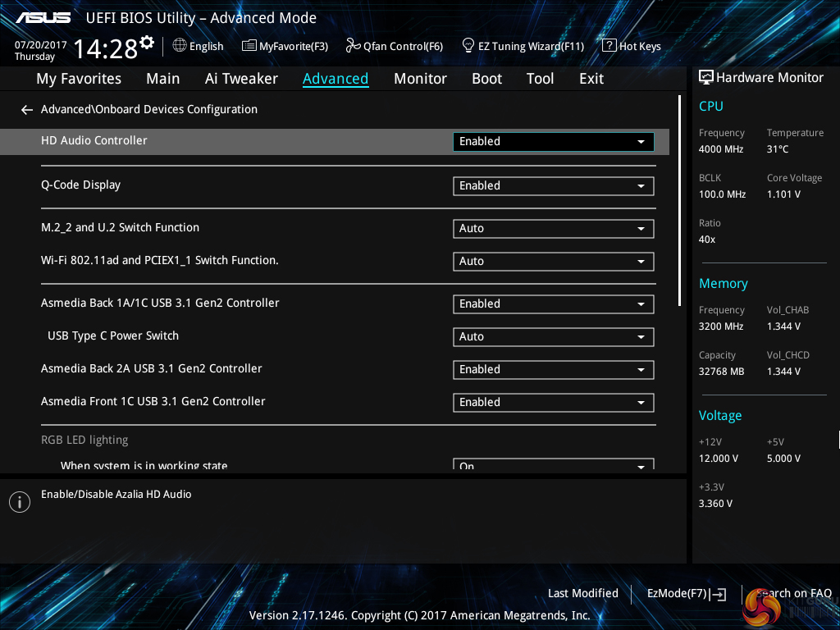Click the globe icon for English language
Viewport: 840px width, 630px height.
pos(180,46)
